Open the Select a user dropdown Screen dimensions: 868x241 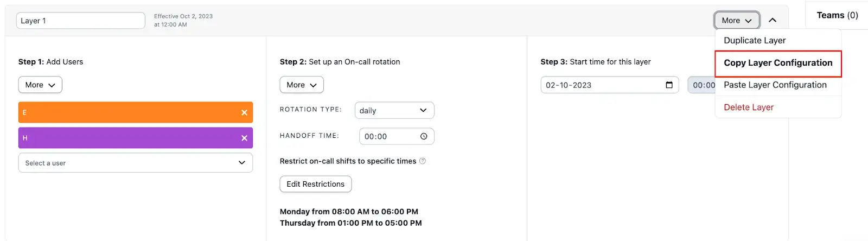click(135, 163)
